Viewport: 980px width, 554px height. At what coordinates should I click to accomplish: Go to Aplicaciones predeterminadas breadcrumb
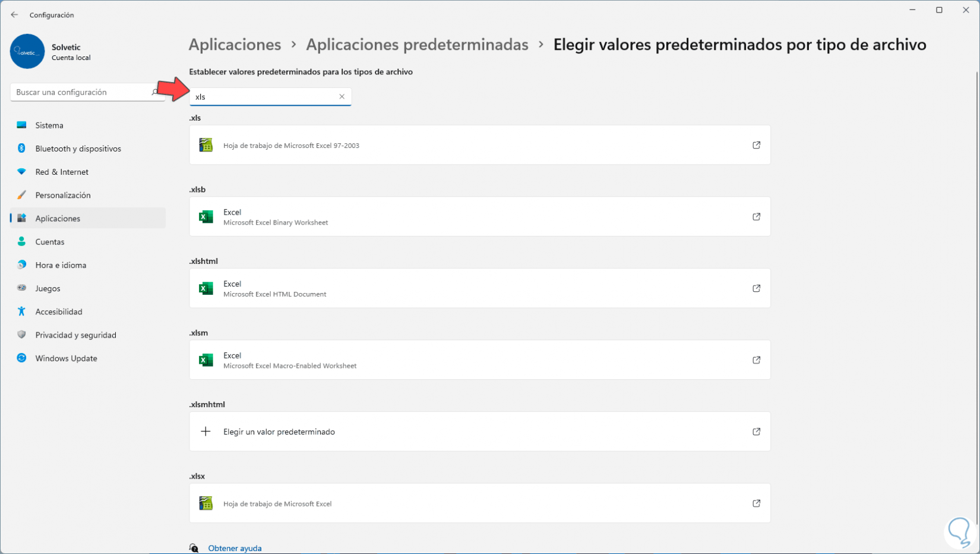[x=417, y=45]
